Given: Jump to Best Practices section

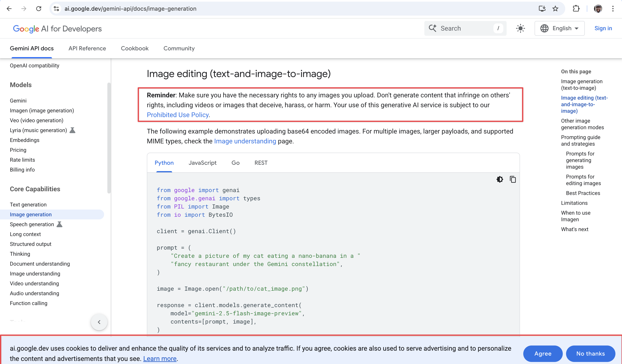Looking at the screenshot, I should coord(583,193).
